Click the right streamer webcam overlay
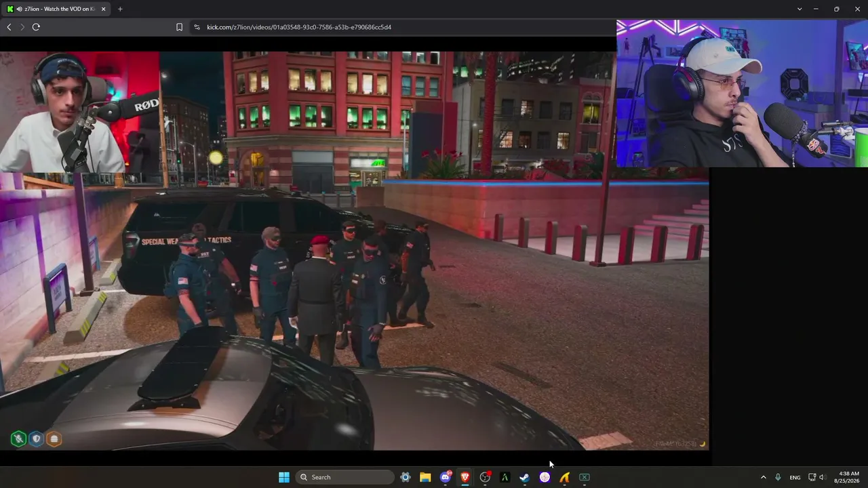Image resolution: width=868 pixels, height=488 pixels. coord(742,93)
